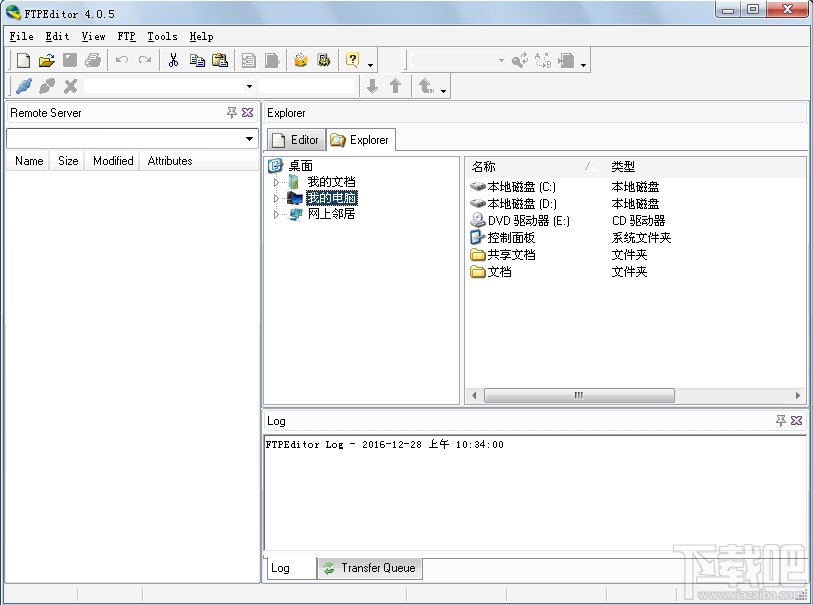Close the Remote Server panel
Screen dimensions: 813x605
tap(248, 112)
